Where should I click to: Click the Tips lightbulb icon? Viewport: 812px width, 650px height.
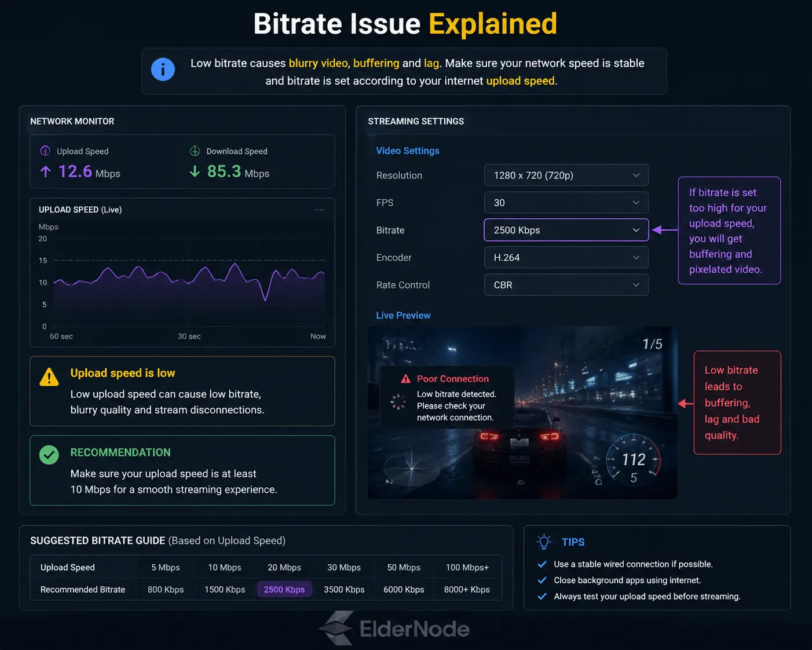(544, 542)
